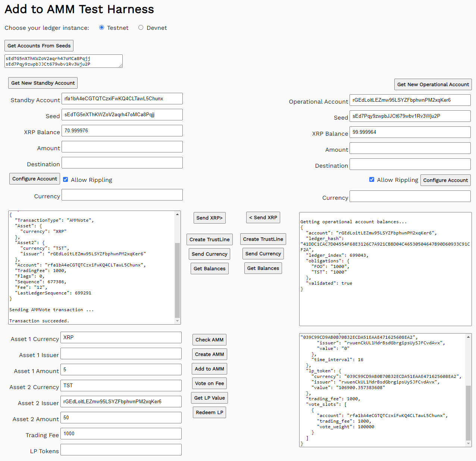Image resolution: width=476 pixels, height=461 pixels.
Task: Toggle standby Allow Rippling checkbox
Action: tap(66, 180)
